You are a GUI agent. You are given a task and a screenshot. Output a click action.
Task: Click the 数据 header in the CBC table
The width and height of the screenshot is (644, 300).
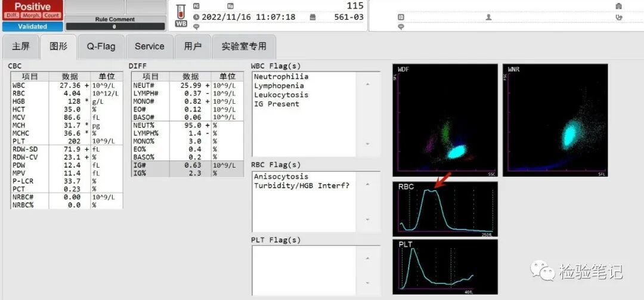point(70,76)
